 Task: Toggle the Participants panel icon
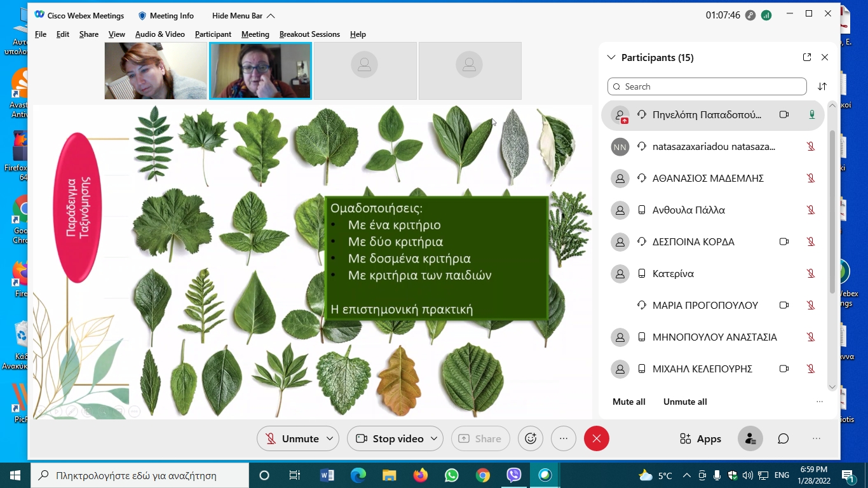pyautogui.click(x=750, y=438)
